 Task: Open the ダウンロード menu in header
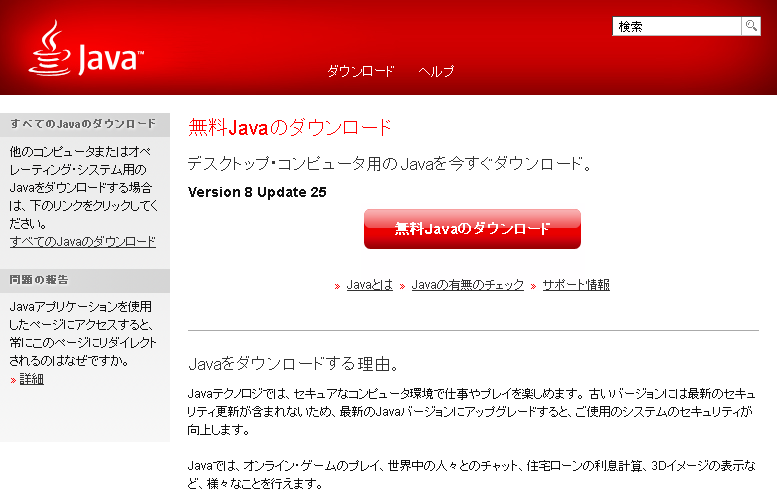[x=360, y=71]
